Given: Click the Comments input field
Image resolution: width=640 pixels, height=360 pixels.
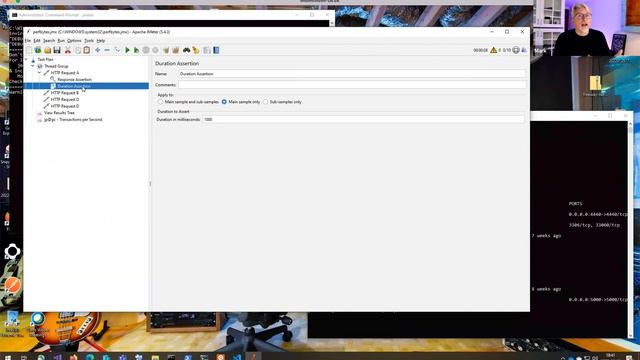Looking at the screenshot, I should coord(352,85).
